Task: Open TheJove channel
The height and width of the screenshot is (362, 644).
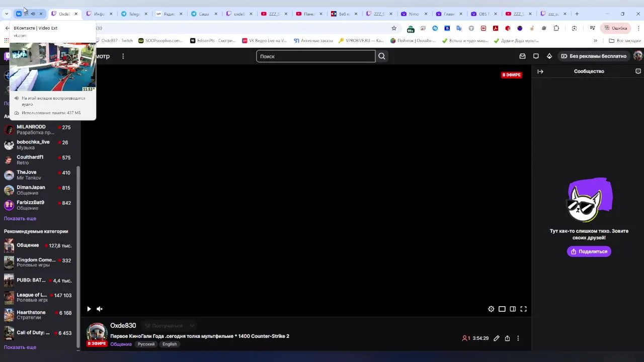Action: pos(40,175)
